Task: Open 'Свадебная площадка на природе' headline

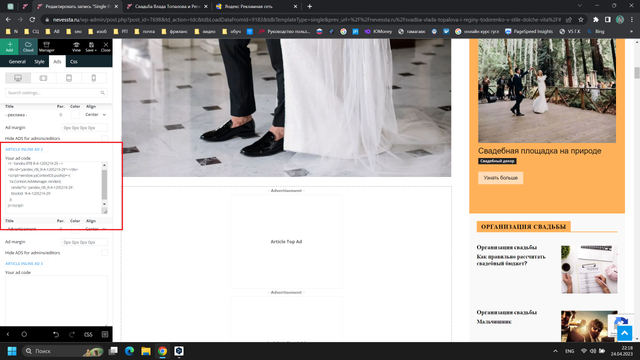Action: (x=539, y=151)
